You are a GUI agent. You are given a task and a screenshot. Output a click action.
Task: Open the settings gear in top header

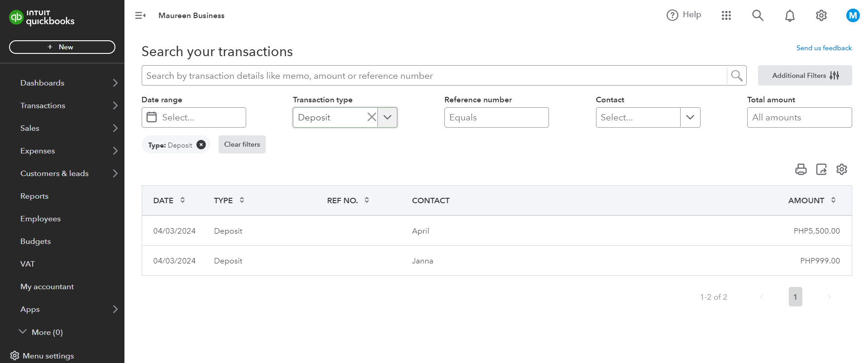(821, 16)
